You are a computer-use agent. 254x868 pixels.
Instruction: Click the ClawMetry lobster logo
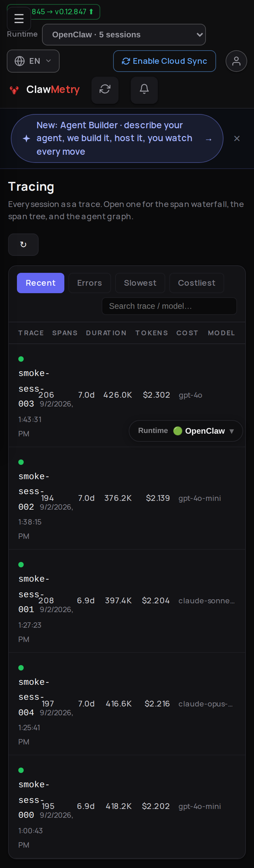14,90
